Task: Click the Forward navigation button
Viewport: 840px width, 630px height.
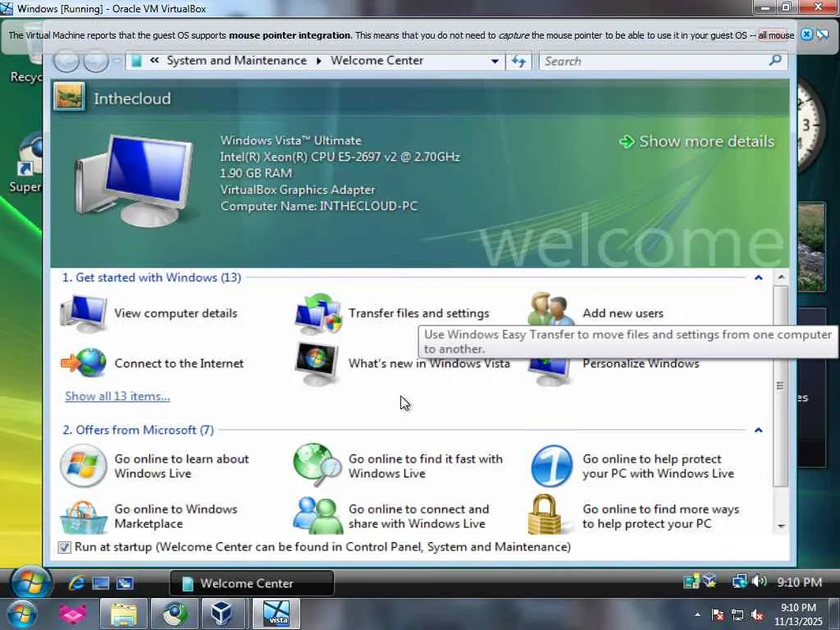Action: tap(97, 61)
